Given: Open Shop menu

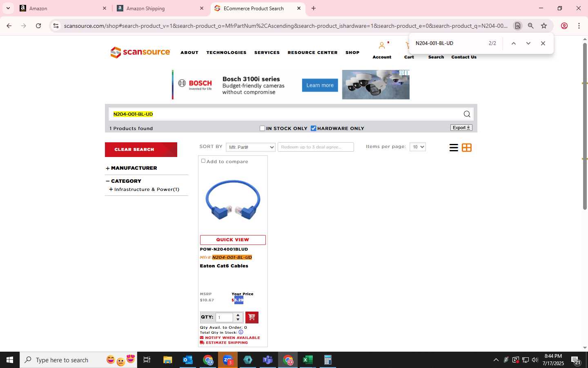Looking at the screenshot, I should pos(352,53).
